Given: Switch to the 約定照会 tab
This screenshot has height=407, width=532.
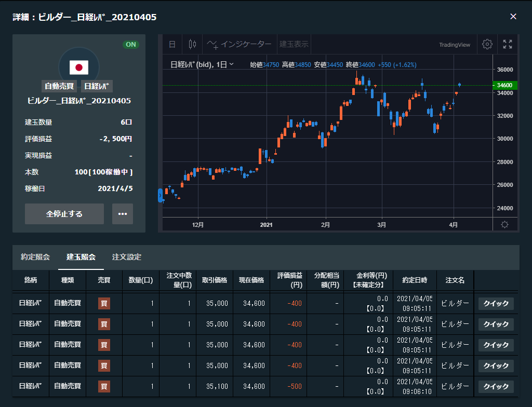Looking at the screenshot, I should point(35,257).
